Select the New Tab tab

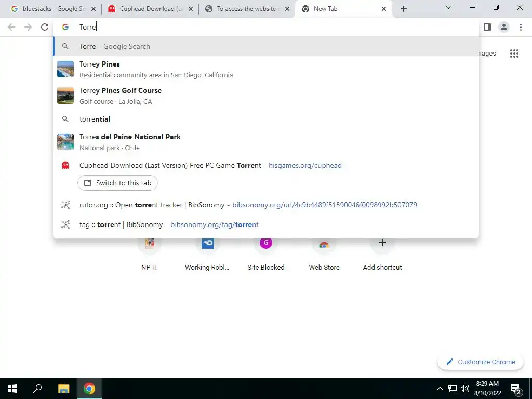pos(343,9)
